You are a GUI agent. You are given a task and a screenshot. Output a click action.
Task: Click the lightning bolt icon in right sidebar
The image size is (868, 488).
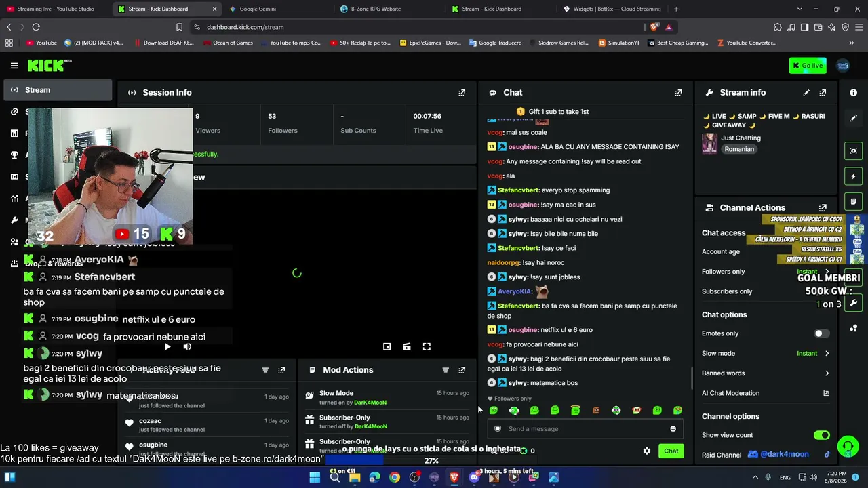tap(853, 176)
